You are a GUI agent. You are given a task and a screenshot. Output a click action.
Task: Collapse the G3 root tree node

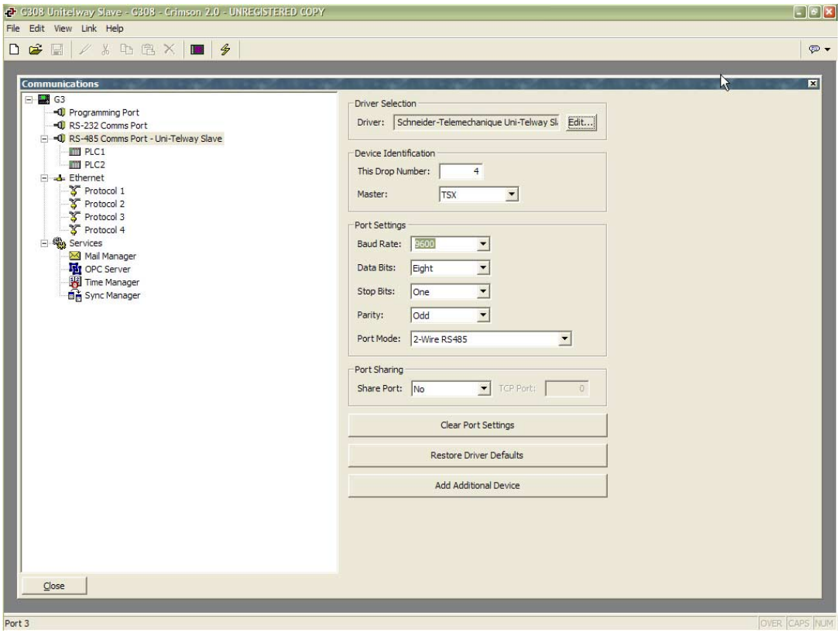29,99
